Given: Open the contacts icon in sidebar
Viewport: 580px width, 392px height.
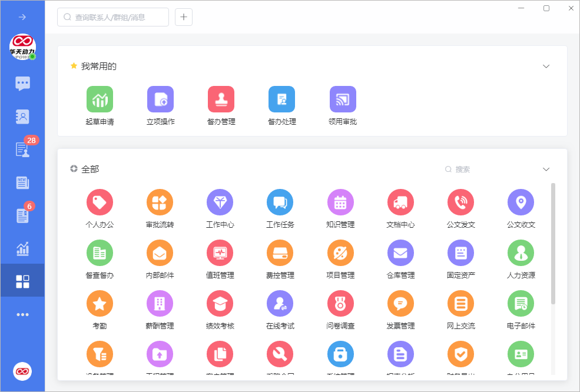Looking at the screenshot, I should 22,116.
